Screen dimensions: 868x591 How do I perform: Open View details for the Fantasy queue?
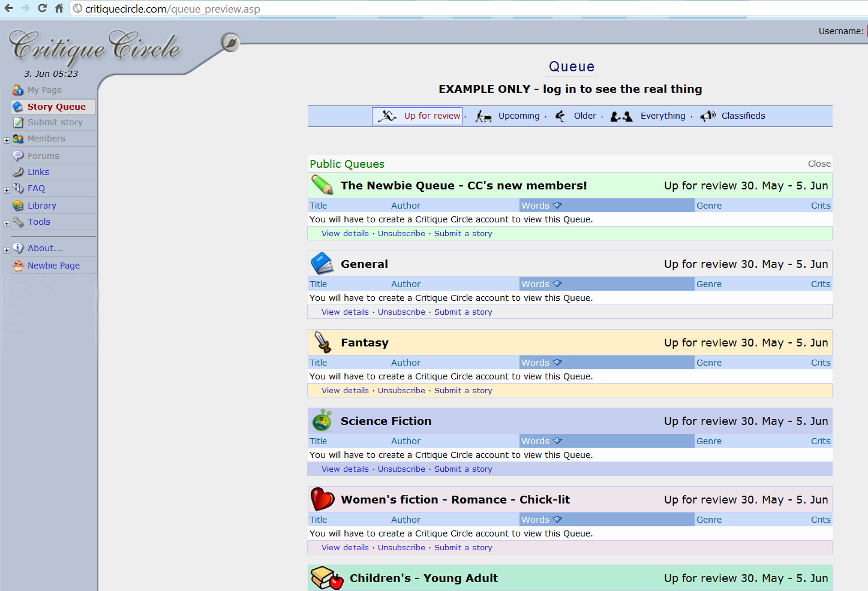345,390
